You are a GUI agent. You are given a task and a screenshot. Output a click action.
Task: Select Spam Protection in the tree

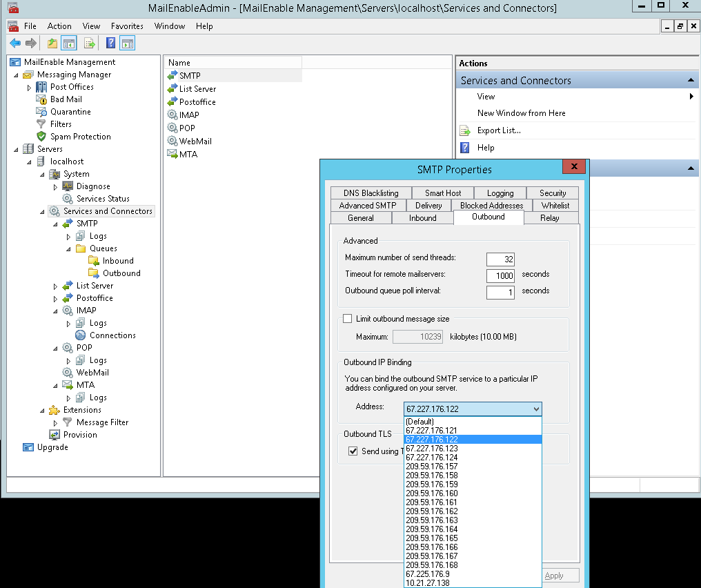pyautogui.click(x=80, y=137)
